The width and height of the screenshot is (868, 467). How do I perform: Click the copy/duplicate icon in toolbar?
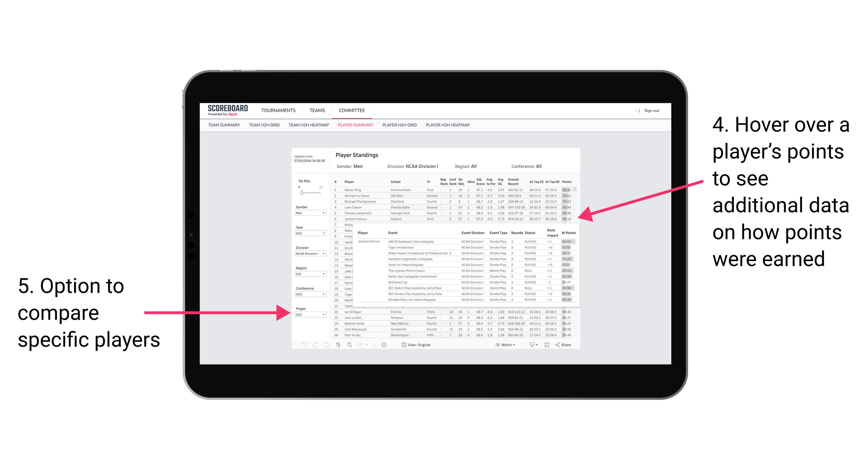click(x=402, y=344)
